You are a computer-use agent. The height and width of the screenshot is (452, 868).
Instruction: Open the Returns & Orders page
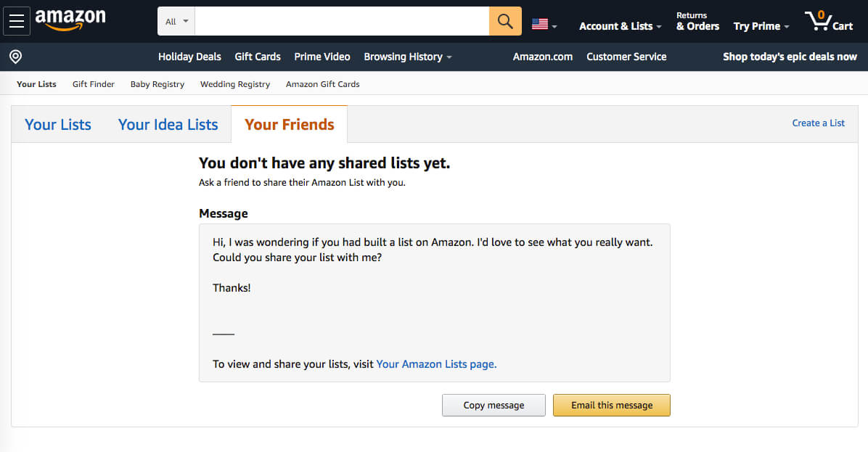pyautogui.click(x=696, y=20)
